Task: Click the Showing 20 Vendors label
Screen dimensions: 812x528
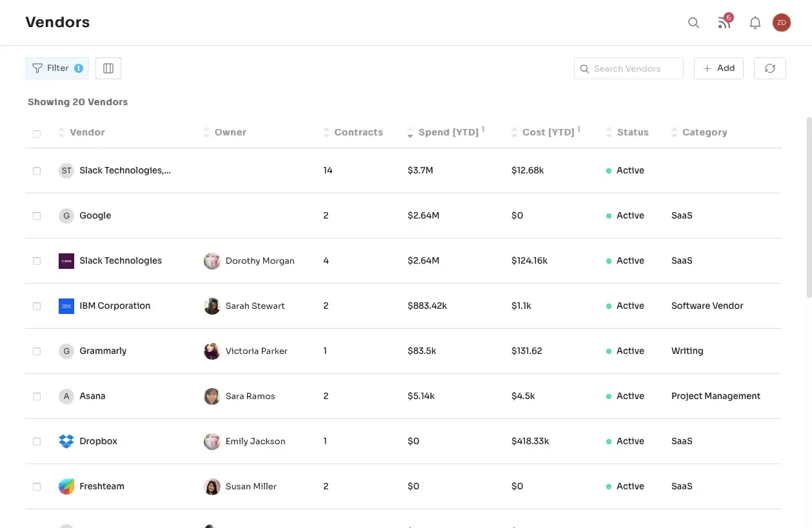Action: (78, 102)
